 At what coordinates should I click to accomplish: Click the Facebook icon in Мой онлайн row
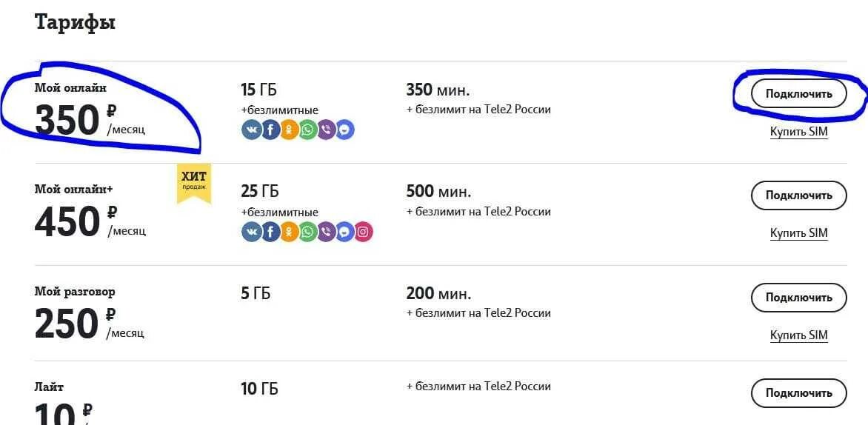click(x=270, y=130)
